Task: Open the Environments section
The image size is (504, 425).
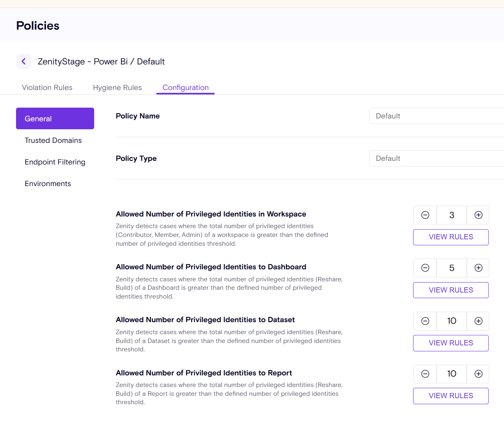Action: (48, 184)
